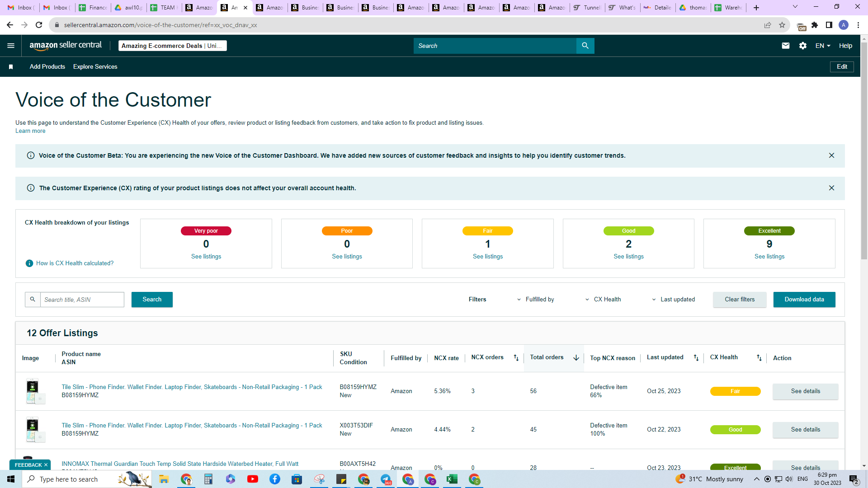
Task: Close the CX rating account health notice
Action: (831, 188)
